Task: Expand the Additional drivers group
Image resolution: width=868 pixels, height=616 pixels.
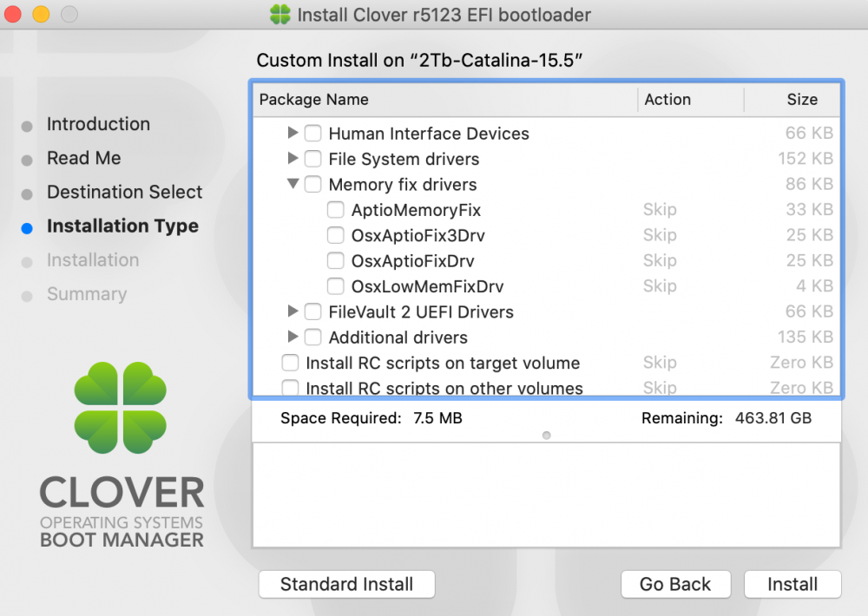Action: point(293,337)
